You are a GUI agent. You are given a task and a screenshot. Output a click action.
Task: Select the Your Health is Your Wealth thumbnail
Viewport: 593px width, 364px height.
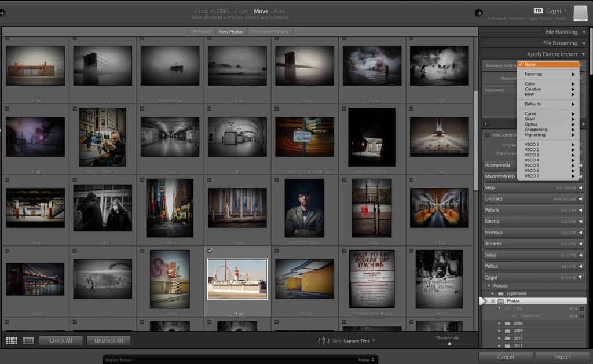pos(305,137)
